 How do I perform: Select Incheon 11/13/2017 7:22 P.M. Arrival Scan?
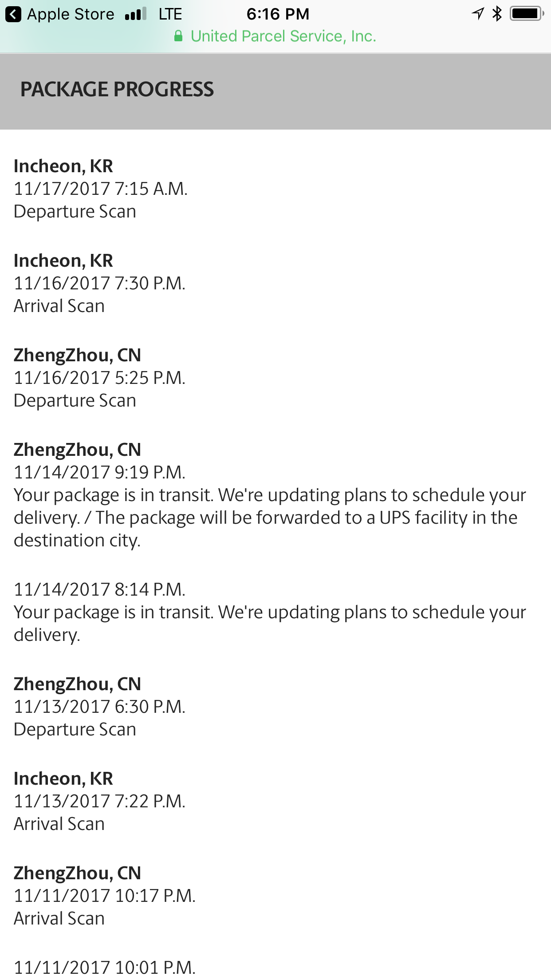[x=100, y=801]
